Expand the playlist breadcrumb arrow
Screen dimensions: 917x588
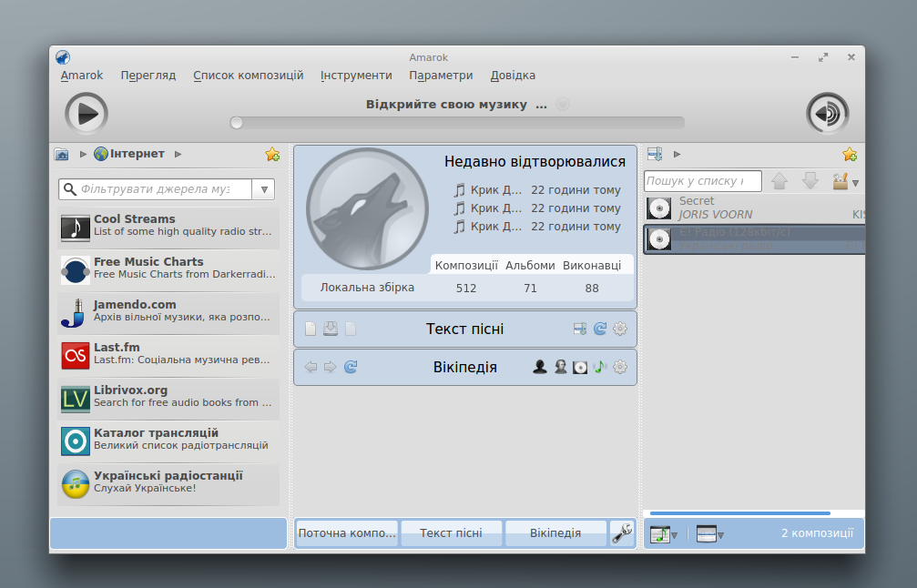(x=677, y=155)
